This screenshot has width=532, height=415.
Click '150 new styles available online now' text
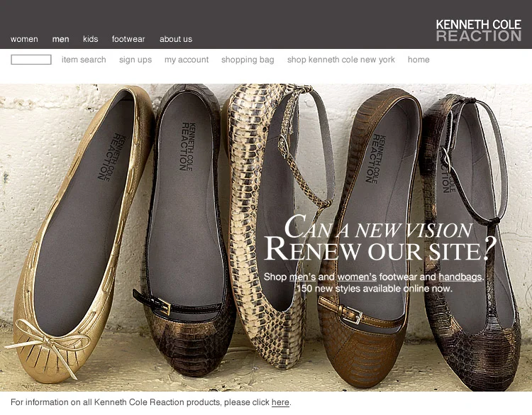pos(375,289)
